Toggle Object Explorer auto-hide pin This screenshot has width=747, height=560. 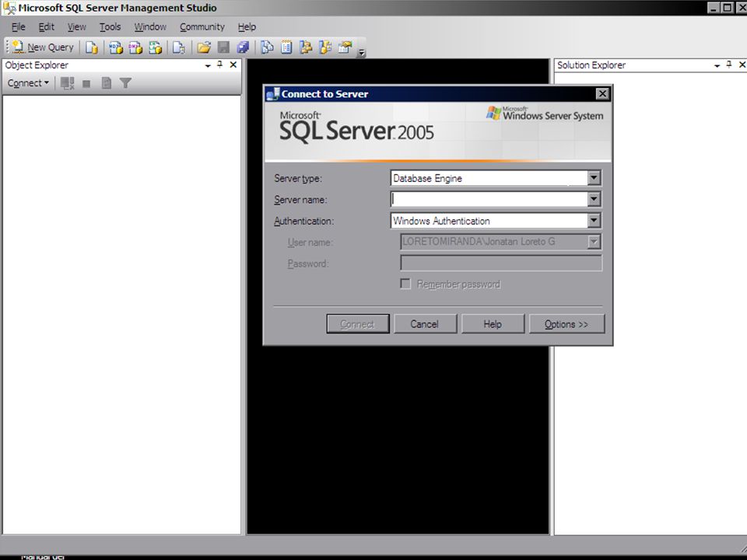219,65
